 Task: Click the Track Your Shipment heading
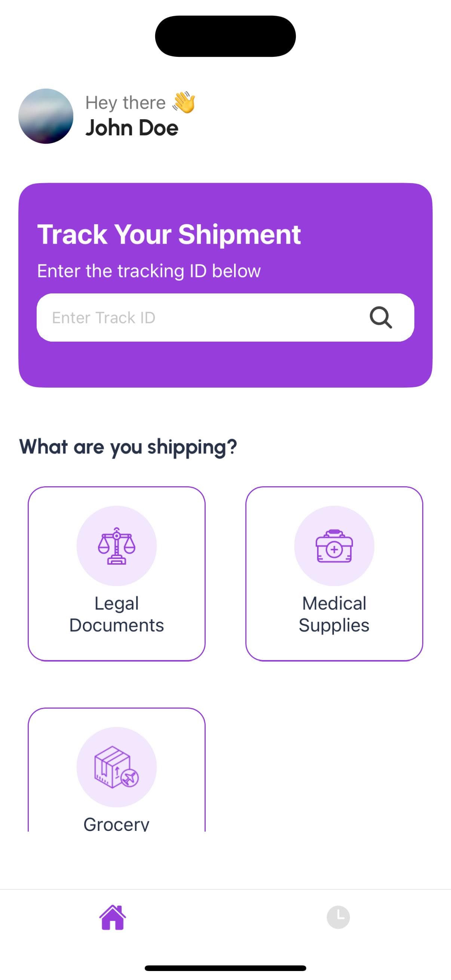[x=169, y=234]
